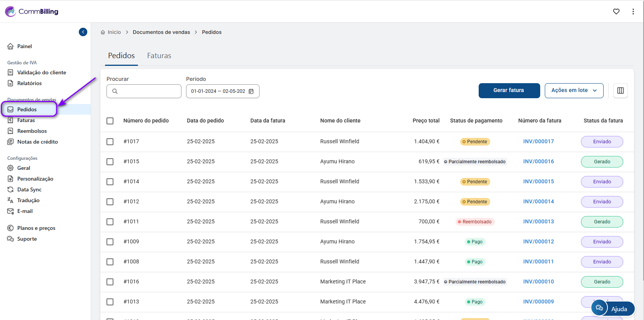Expand the Ações em lote dropdown
The image size is (644, 320).
pos(574,90)
